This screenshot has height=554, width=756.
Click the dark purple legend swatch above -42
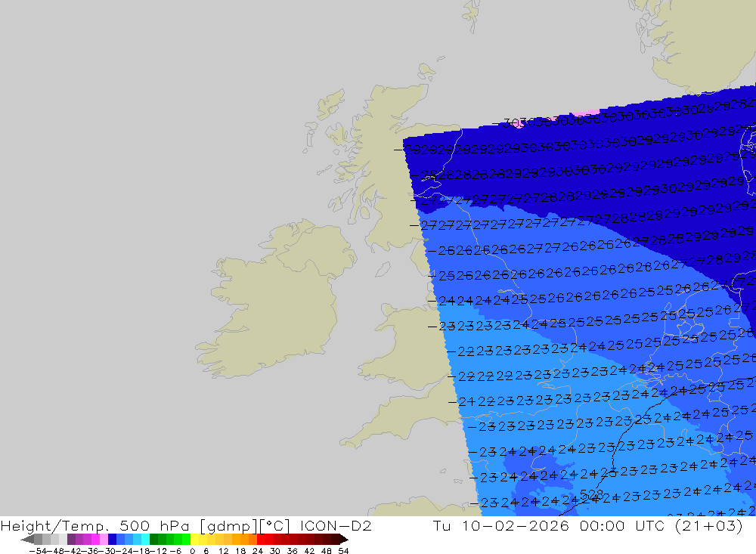tap(71, 539)
